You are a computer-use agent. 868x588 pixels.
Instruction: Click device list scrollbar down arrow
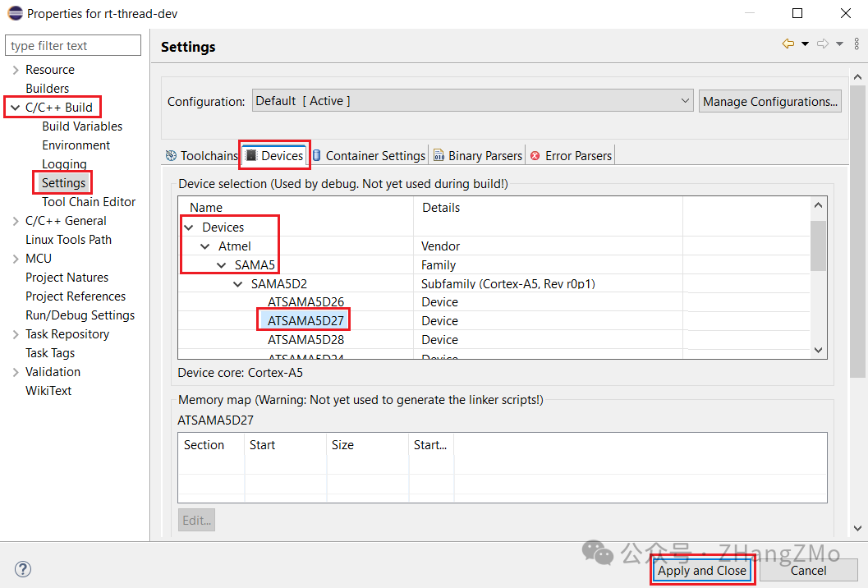click(818, 350)
